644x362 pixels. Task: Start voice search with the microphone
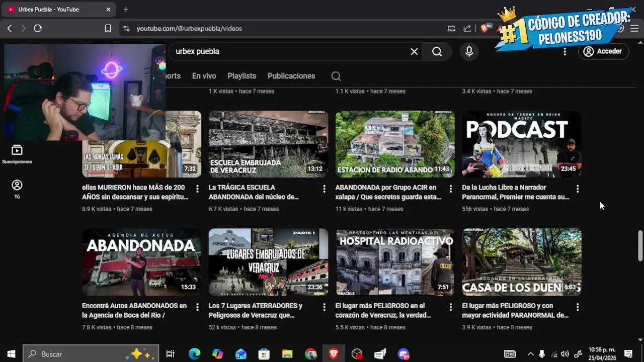click(469, 51)
